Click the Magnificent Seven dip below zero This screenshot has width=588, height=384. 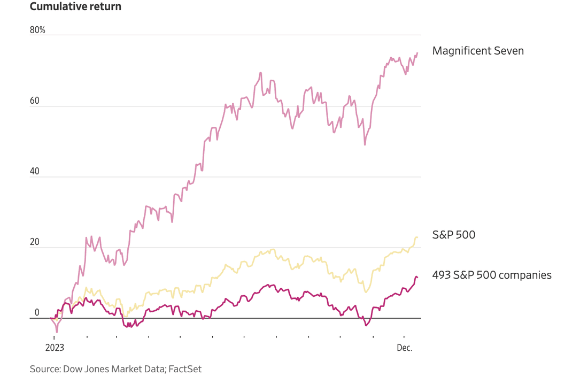coord(57,332)
